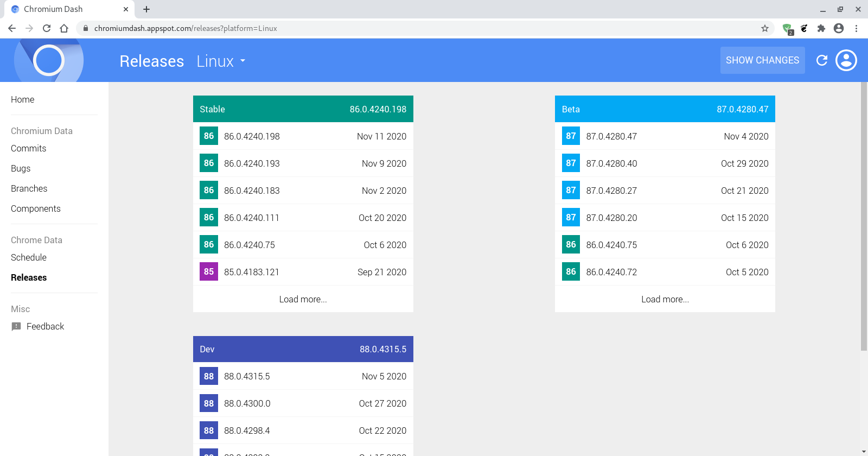This screenshot has height=456, width=868.
Task: Click the 87 badge for 87.0.4280.47
Action: tap(571, 136)
